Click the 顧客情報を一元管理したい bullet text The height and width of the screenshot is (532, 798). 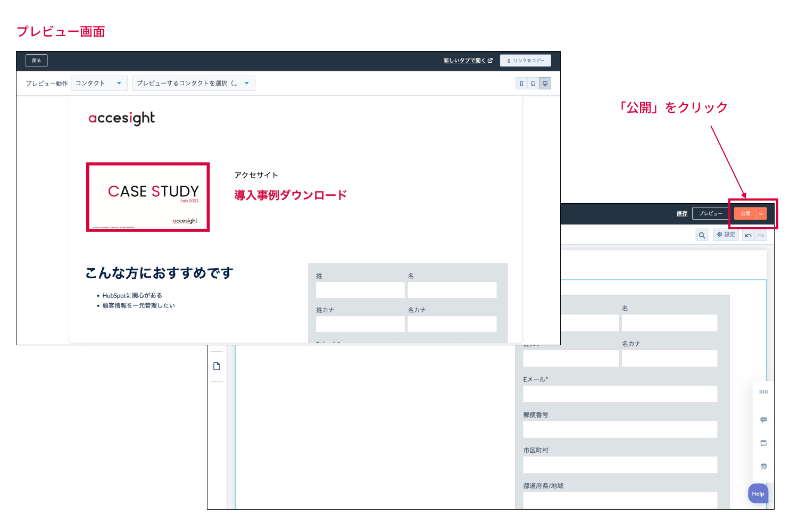click(138, 306)
